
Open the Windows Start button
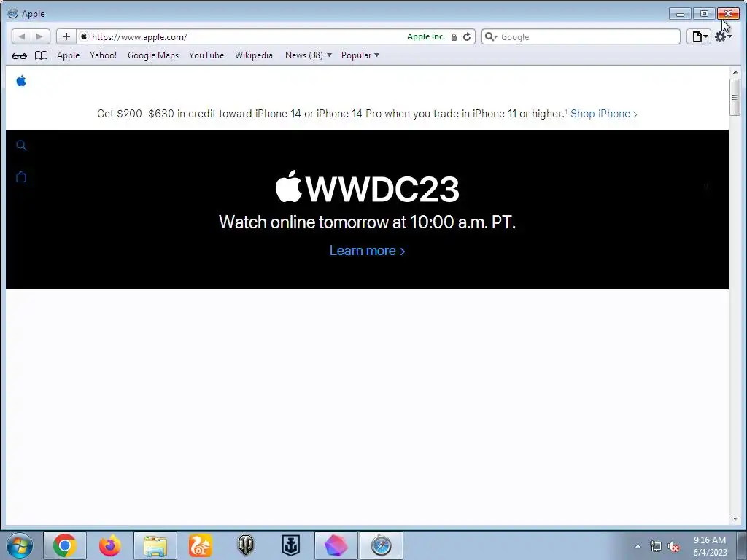[x=20, y=545]
